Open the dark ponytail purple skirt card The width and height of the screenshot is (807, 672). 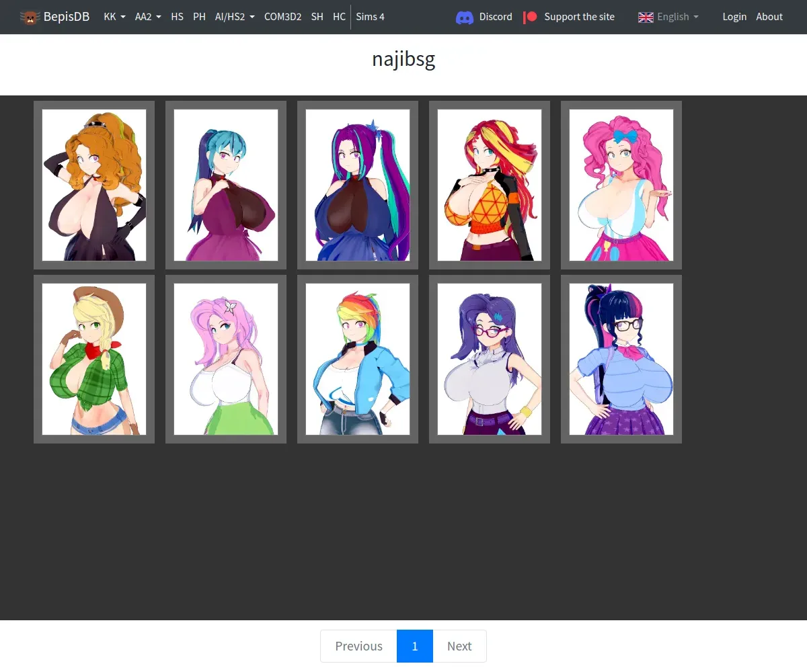pos(621,359)
